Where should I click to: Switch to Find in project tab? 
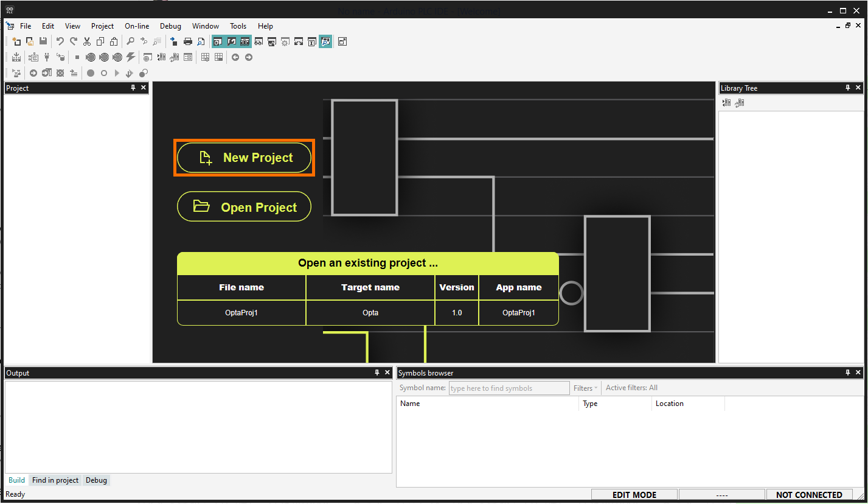pyautogui.click(x=55, y=480)
